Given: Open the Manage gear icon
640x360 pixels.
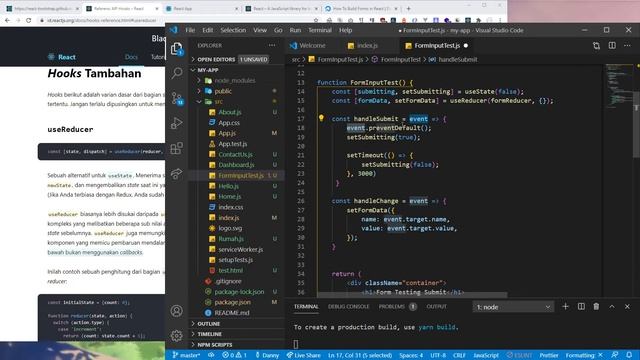Looking at the screenshot, I should click(177, 336).
